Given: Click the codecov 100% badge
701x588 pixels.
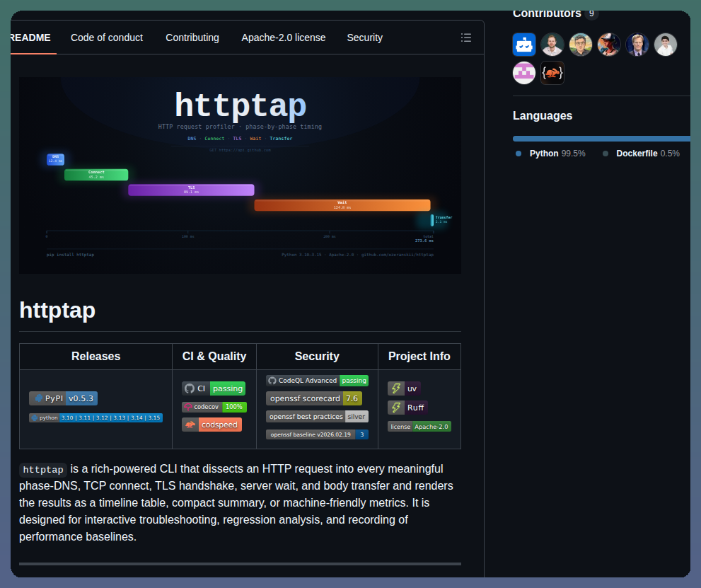Looking at the screenshot, I should click(x=214, y=407).
